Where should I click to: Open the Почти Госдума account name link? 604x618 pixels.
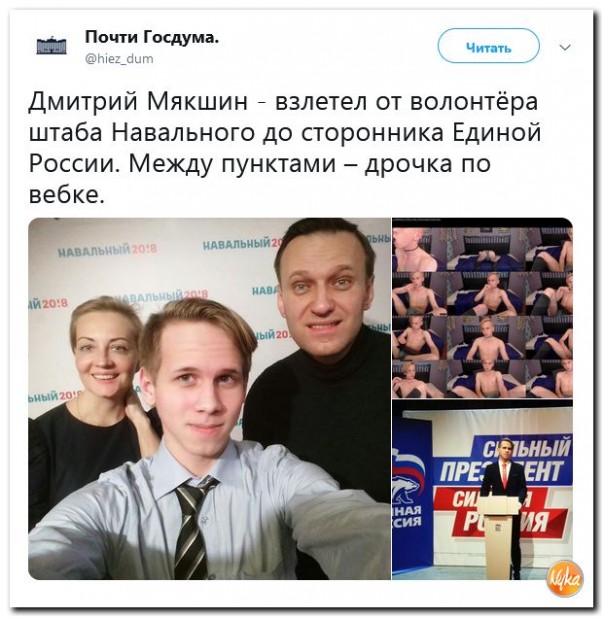pyautogui.click(x=152, y=38)
